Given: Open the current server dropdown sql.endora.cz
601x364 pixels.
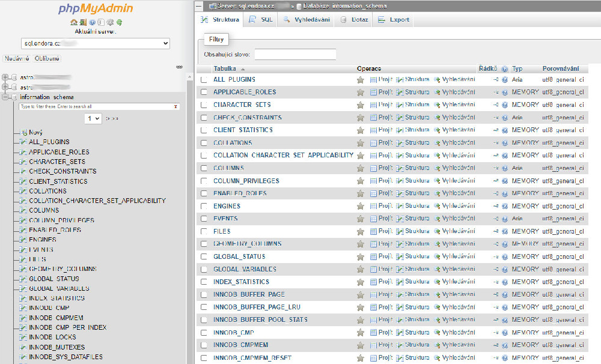Looking at the screenshot, I should point(96,44).
